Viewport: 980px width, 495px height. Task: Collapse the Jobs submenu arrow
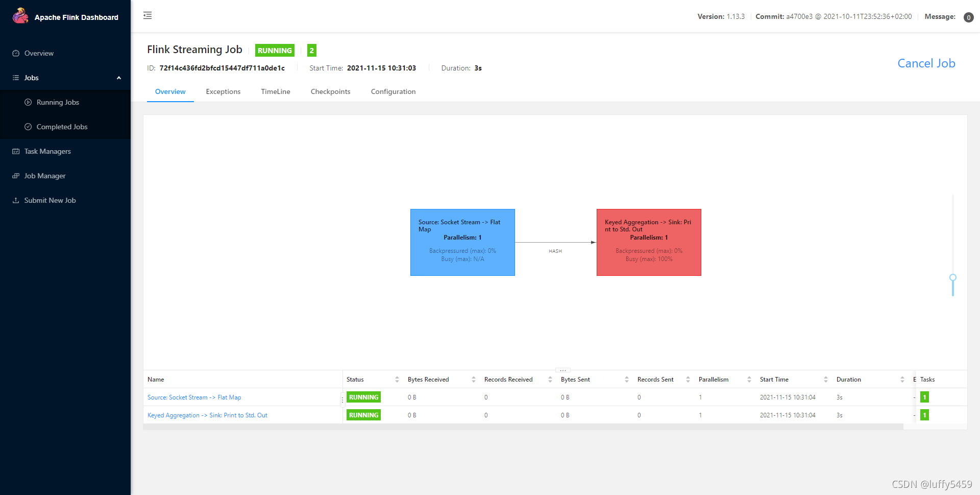coord(119,78)
